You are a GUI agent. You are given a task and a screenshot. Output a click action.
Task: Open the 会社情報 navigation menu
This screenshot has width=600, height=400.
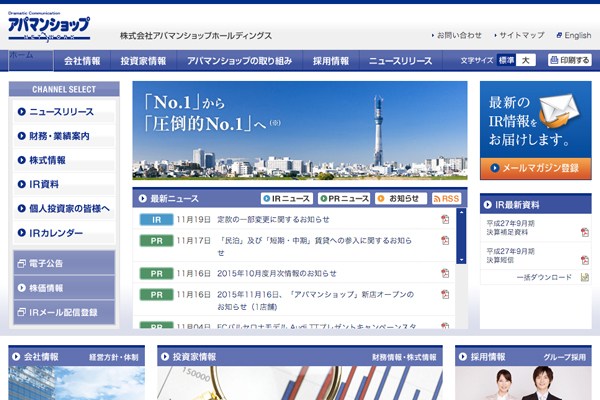coord(82,61)
